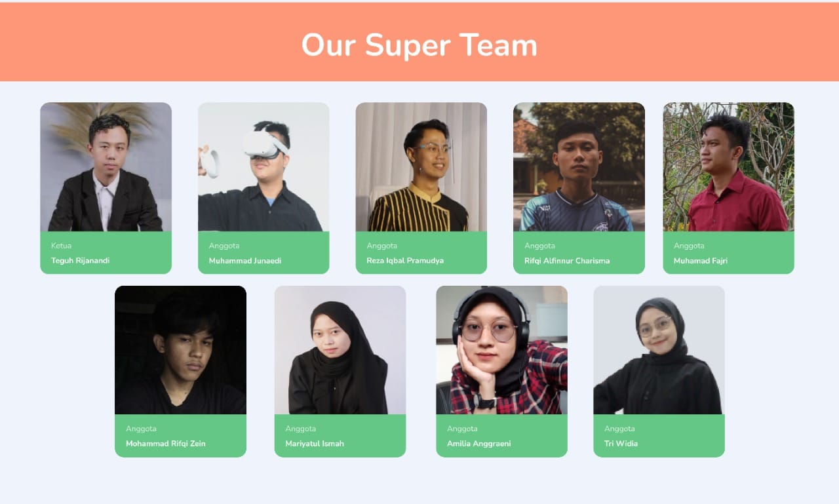Click the name Muhammad Junaedi

coord(245,261)
